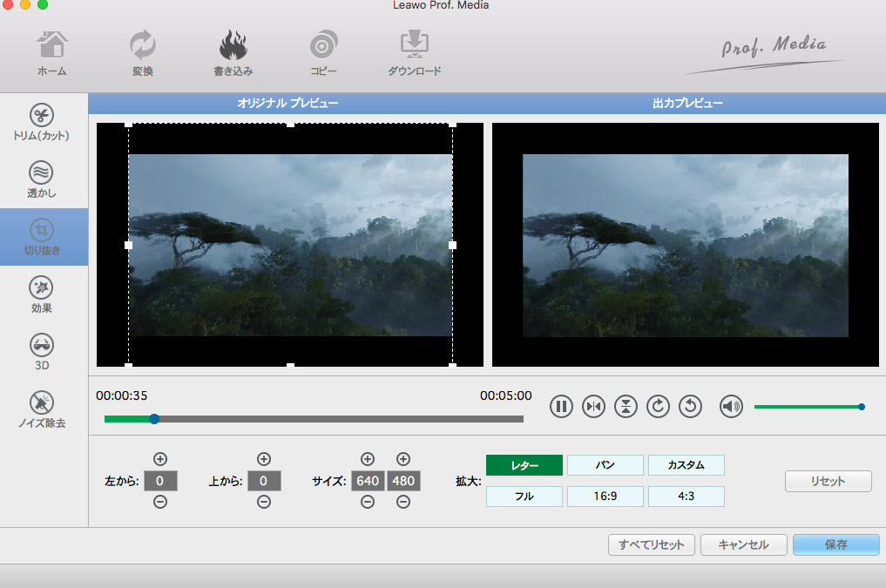Increase the 左から value with plus
886x588 pixels.
click(x=160, y=459)
